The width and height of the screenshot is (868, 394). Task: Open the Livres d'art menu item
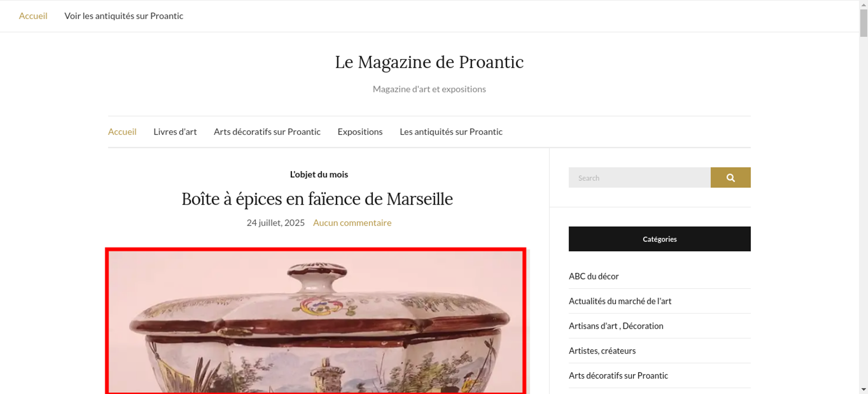click(175, 131)
